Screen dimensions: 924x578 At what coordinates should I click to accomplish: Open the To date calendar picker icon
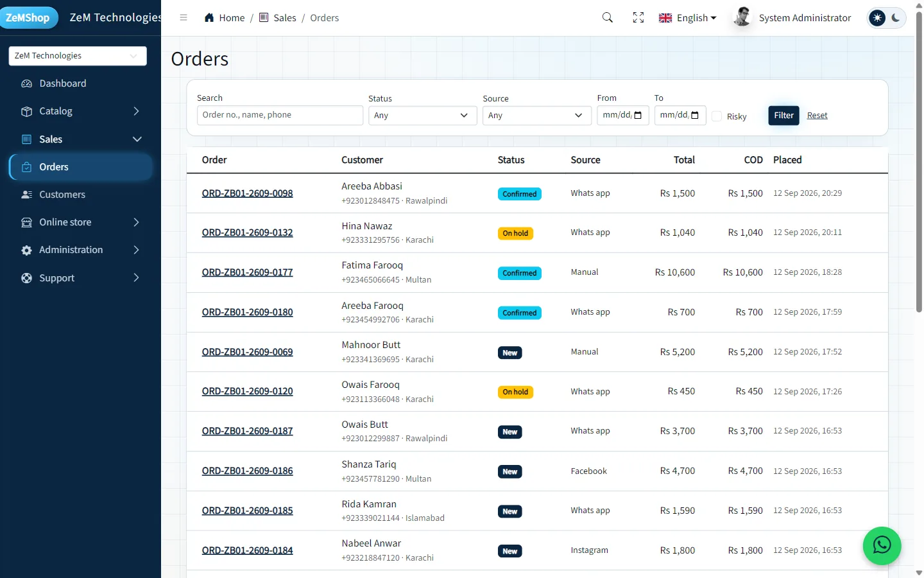click(x=695, y=116)
